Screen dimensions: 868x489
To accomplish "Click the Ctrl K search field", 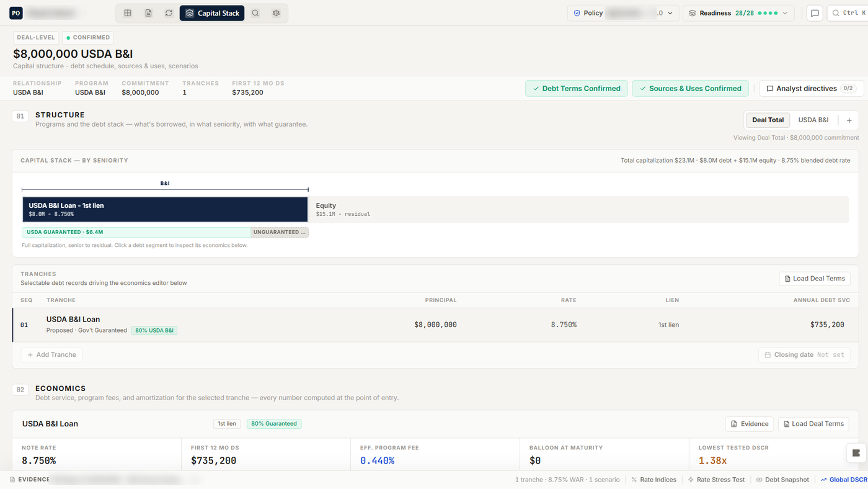I will click(x=848, y=13).
